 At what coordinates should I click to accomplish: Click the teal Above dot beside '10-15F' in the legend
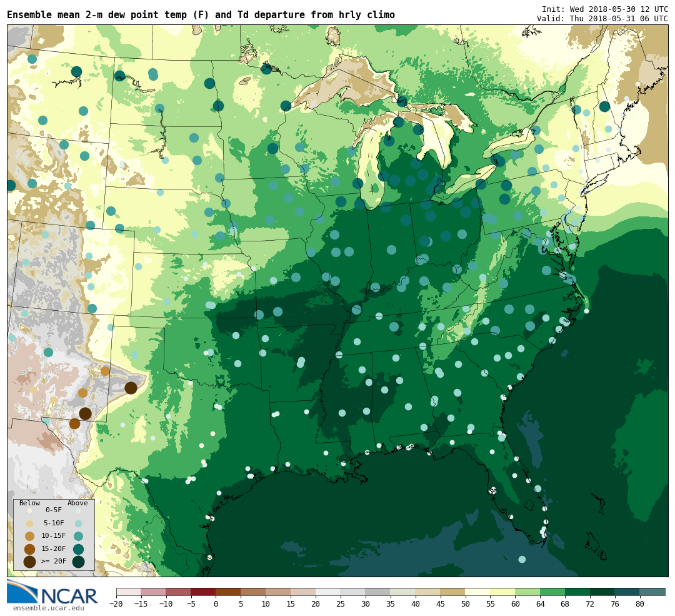[x=78, y=537]
